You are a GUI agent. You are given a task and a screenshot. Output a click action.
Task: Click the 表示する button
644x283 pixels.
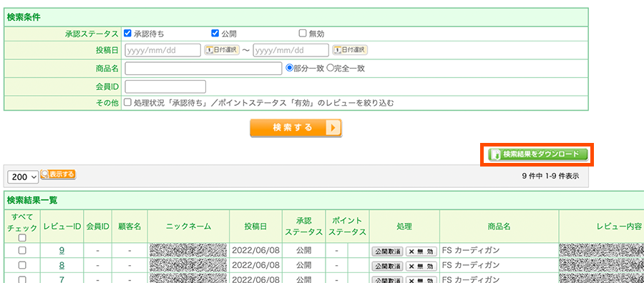59,174
